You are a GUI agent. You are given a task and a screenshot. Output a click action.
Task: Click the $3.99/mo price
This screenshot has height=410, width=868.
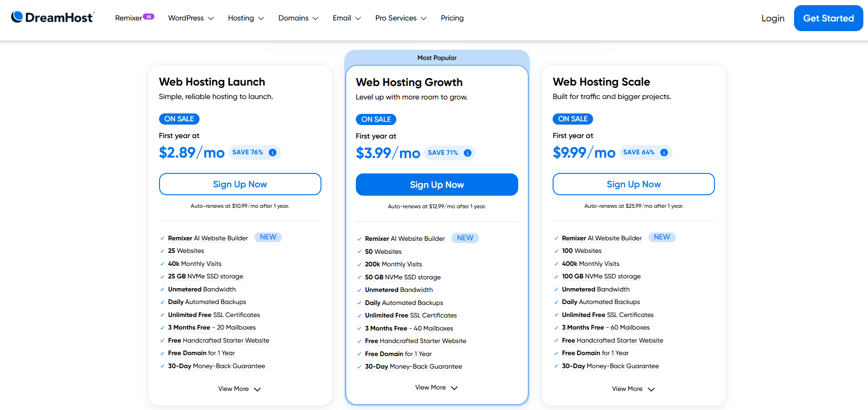point(388,153)
